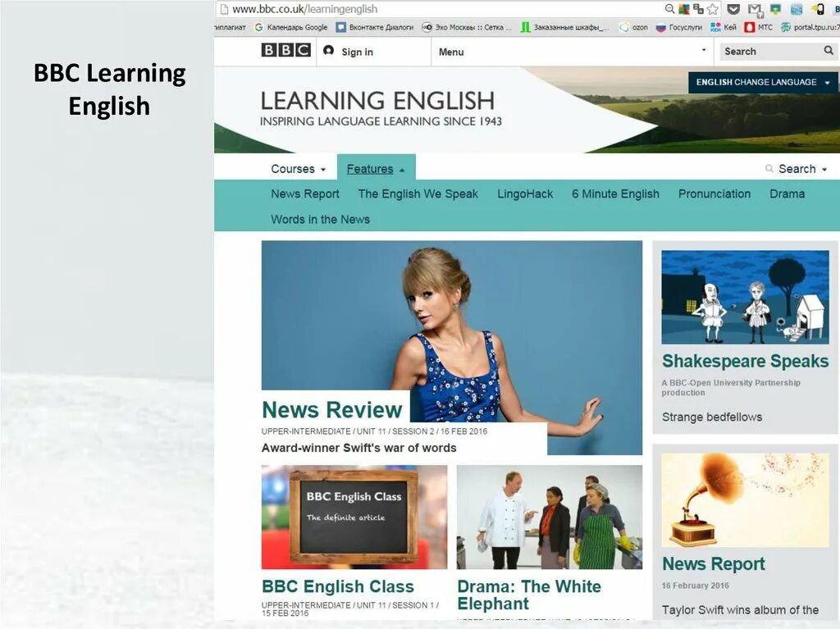Open the Drama feature
Screen dimensions: 840x629
point(787,194)
